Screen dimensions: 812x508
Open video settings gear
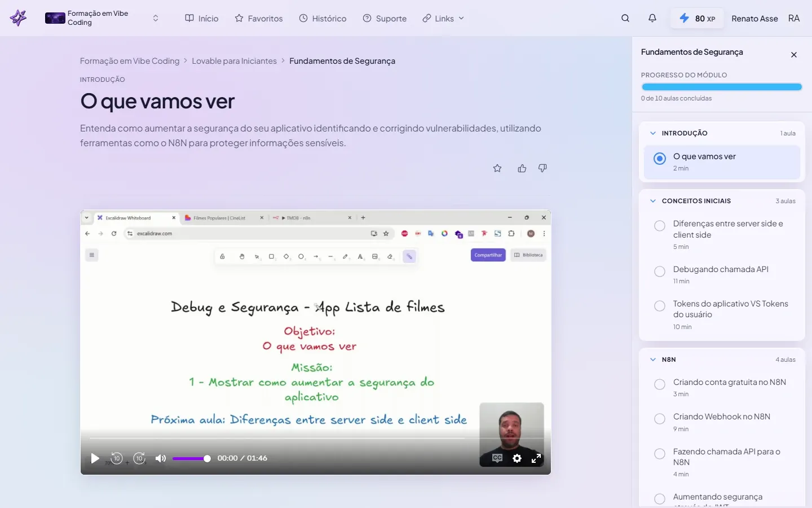517,458
